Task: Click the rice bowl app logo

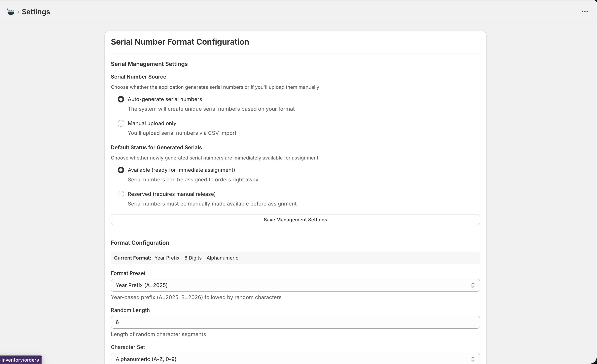Action: 11,11
